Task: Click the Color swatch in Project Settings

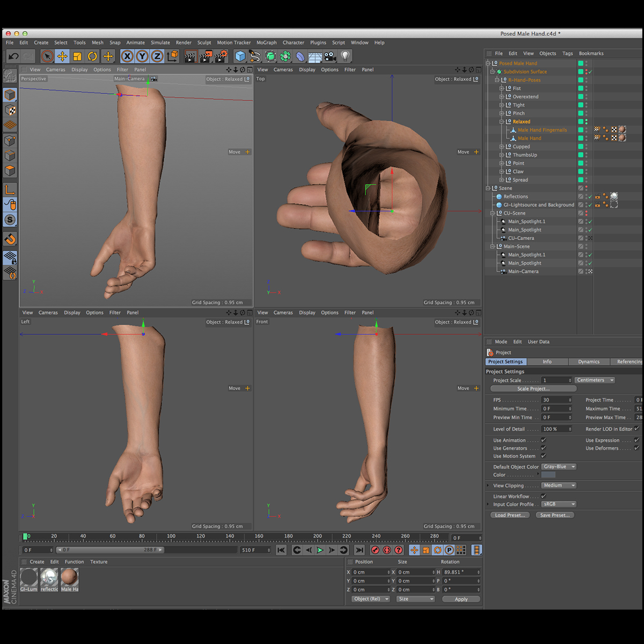Action: coord(548,474)
